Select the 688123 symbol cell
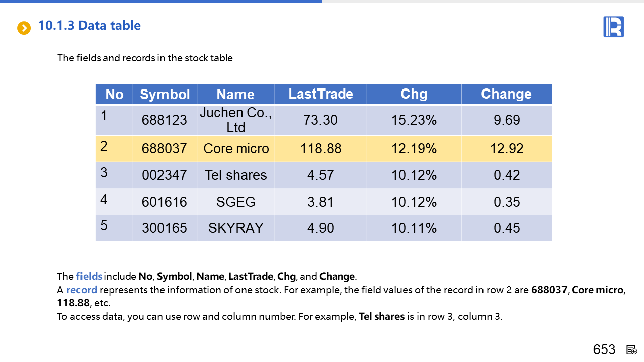This screenshot has height=362, width=644. (165, 120)
